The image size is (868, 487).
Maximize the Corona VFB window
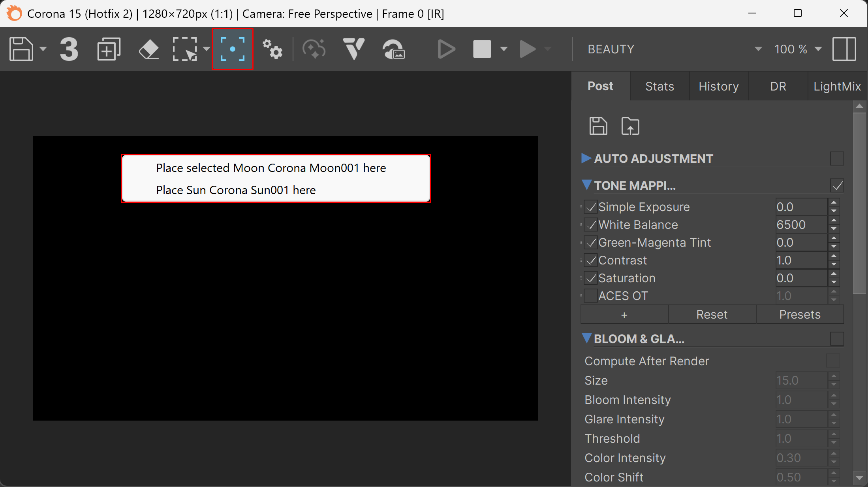(x=798, y=13)
